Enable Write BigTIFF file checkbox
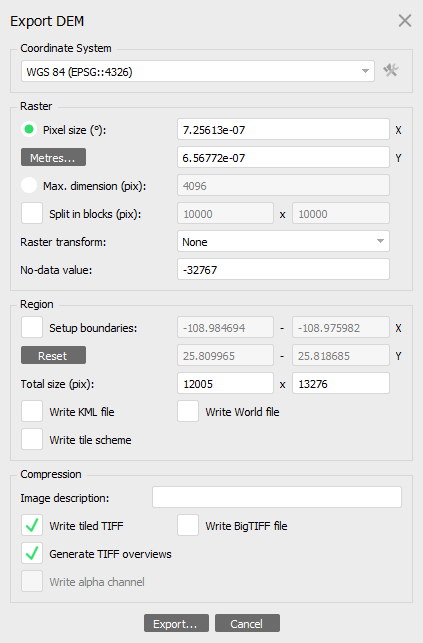 [x=188, y=525]
